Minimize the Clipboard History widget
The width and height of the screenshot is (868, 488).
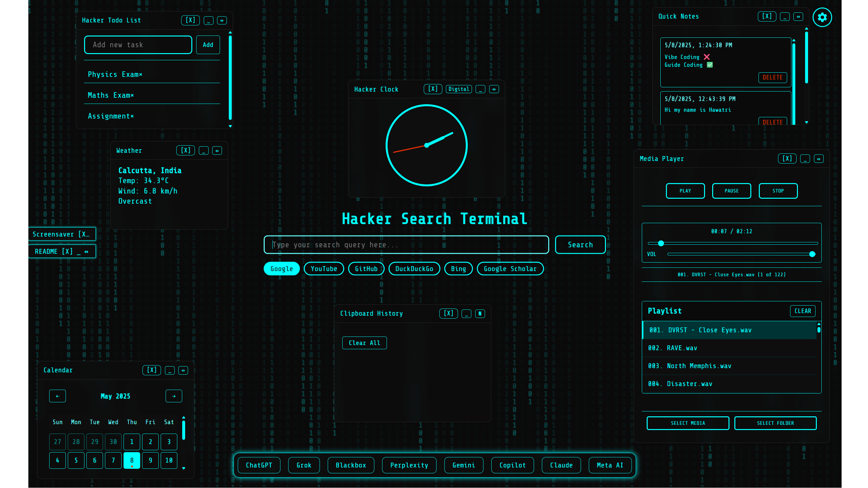466,314
